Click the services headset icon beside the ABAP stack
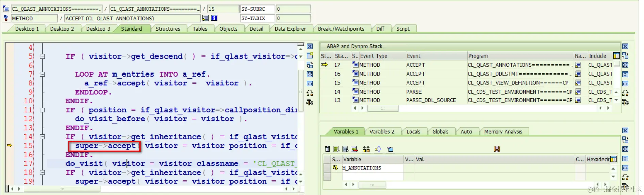The image size is (644, 195). point(625,93)
